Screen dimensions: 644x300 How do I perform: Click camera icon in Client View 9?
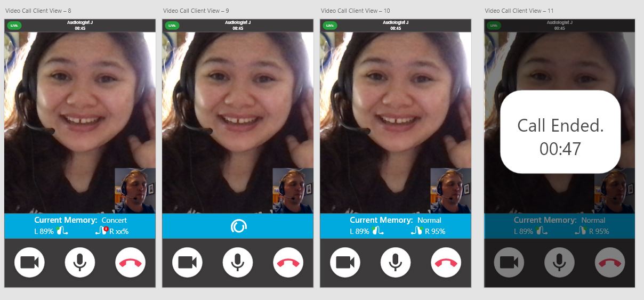pyautogui.click(x=187, y=263)
